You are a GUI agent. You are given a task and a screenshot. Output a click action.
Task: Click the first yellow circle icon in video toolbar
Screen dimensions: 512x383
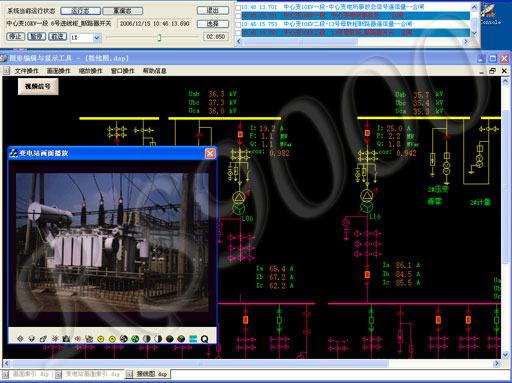pyautogui.click(x=101, y=339)
